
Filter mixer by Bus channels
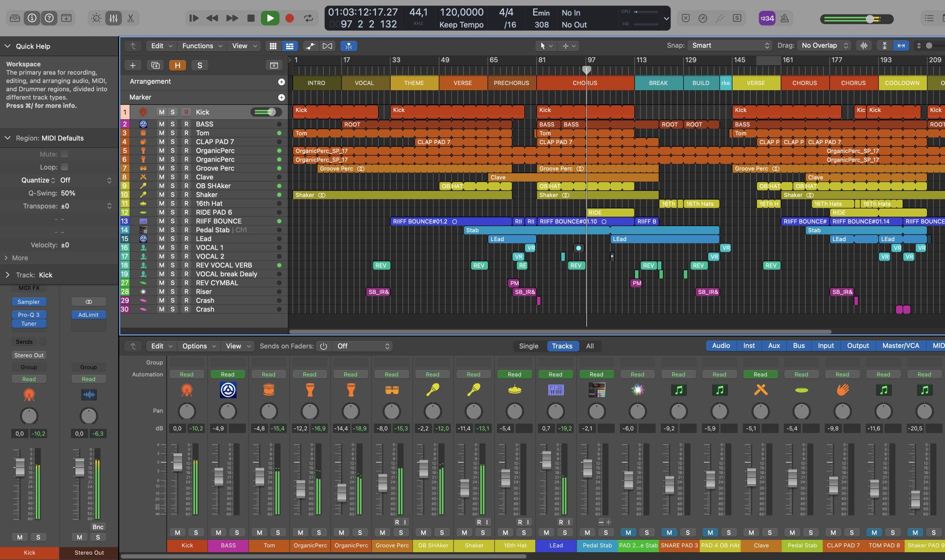[799, 346]
